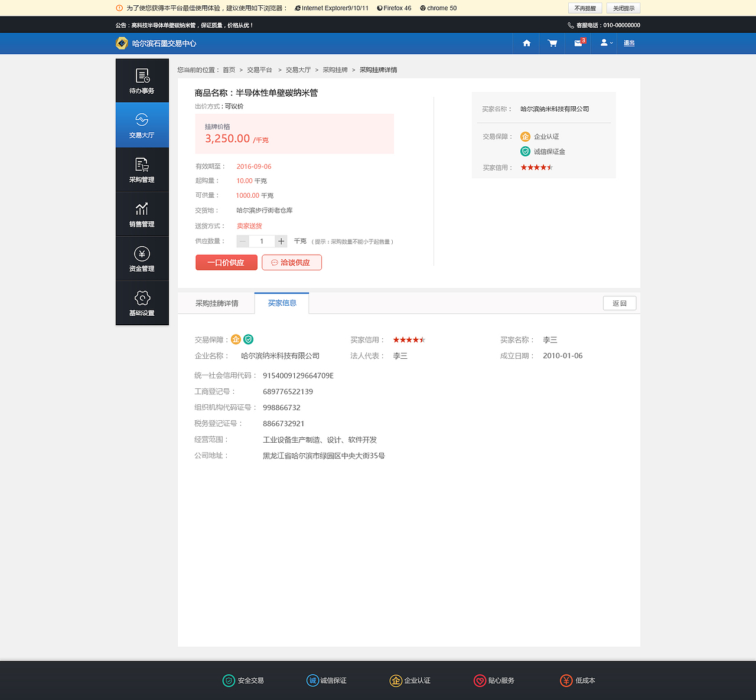This screenshot has width=756, height=700.
Task: Open 基础设置 in the sidebar
Action: [142, 303]
